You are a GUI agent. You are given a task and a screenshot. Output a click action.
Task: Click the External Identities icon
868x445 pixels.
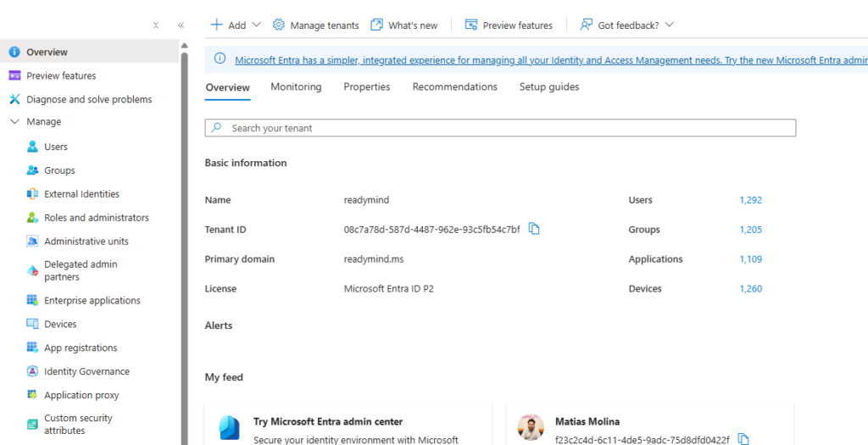coord(32,194)
